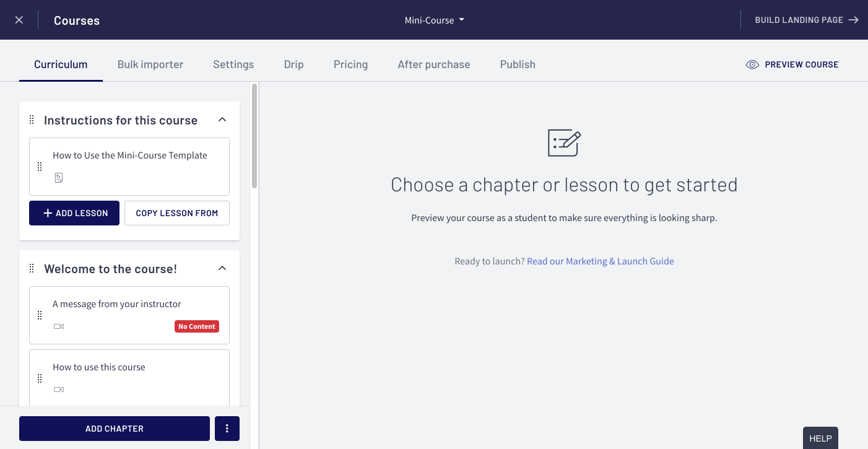868x449 pixels.
Task: Open the kebab menu beside Add Chapter
Action: [227, 428]
